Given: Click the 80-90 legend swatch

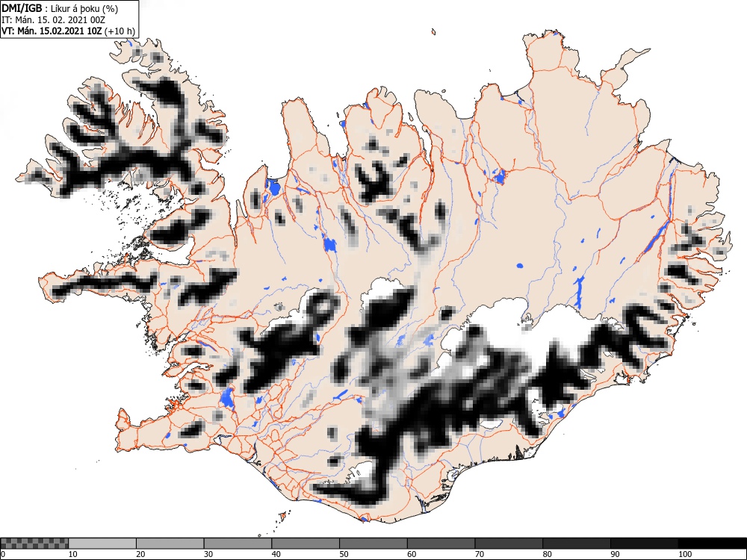Looking at the screenshot, I should pos(577,544).
